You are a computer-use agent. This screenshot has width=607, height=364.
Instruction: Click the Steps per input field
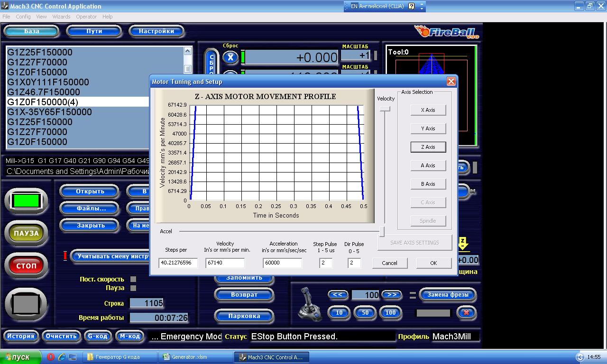point(178,263)
